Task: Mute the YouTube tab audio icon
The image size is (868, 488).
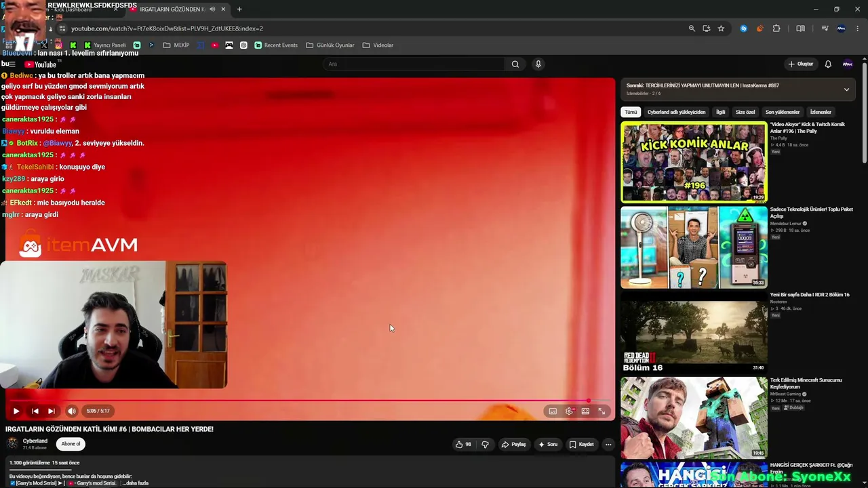Action: pyautogui.click(x=212, y=9)
